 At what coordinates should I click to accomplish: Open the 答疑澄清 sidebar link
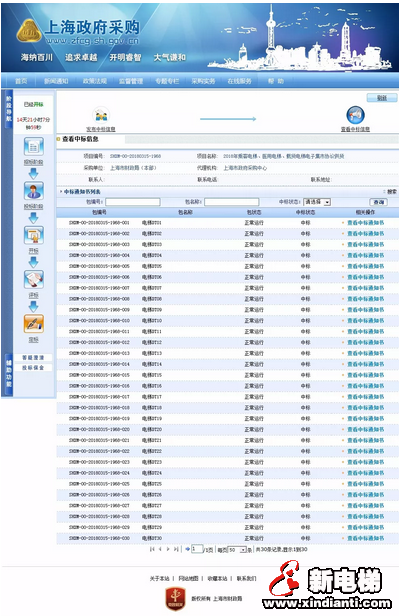click(33, 358)
